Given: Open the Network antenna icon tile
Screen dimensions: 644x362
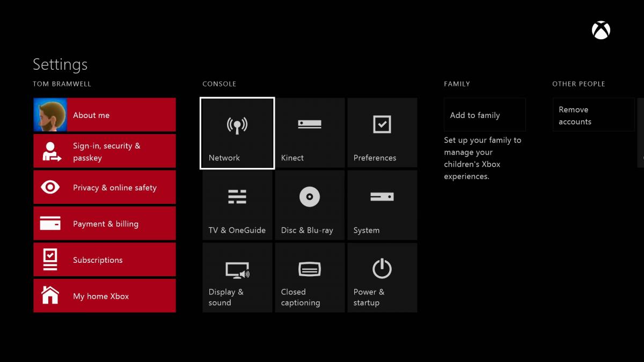Looking at the screenshot, I should click(x=237, y=125).
